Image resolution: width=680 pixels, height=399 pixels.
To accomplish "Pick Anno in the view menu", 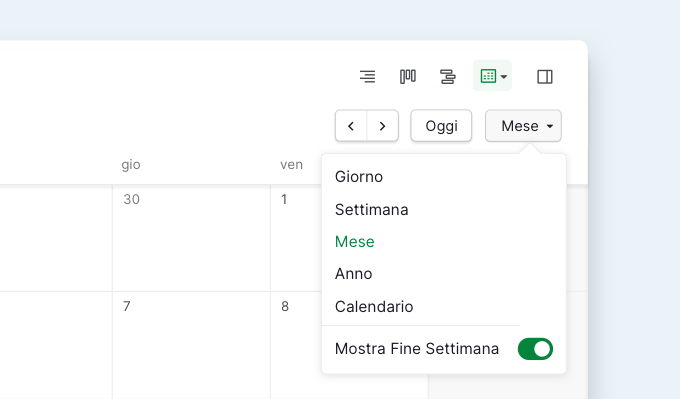I will 353,274.
